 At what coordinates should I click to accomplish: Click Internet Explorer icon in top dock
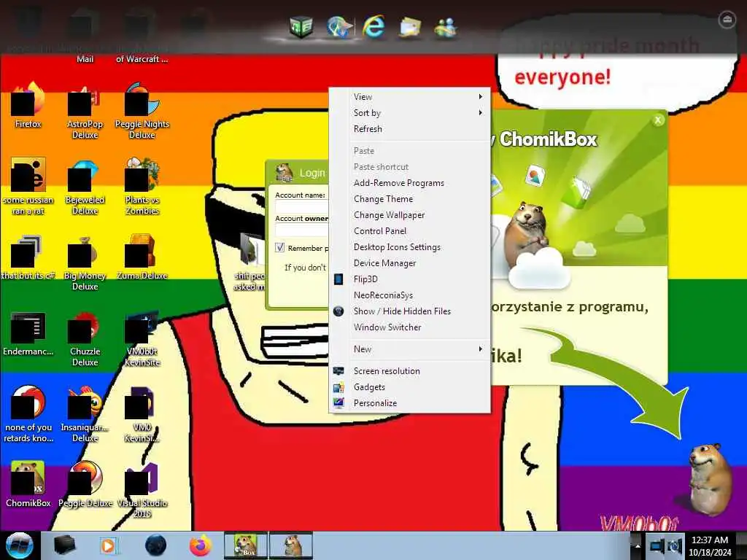tap(373, 27)
